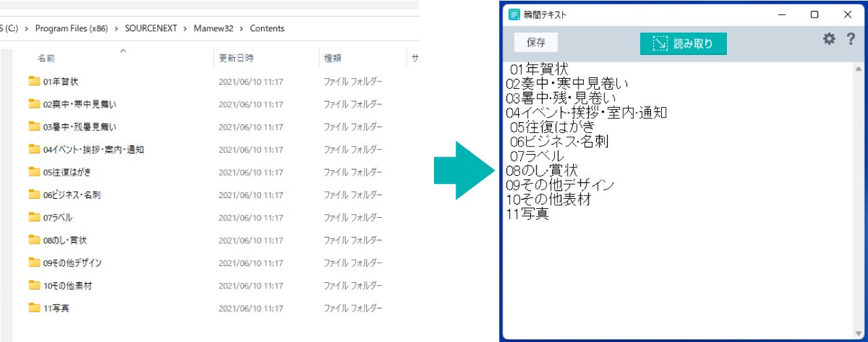Click the 05往復はがき folder name
This screenshot has width=868, height=342.
click(67, 172)
